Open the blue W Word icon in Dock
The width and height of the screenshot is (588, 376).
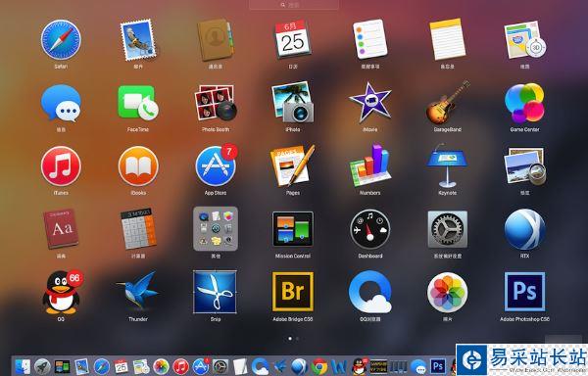(339, 366)
